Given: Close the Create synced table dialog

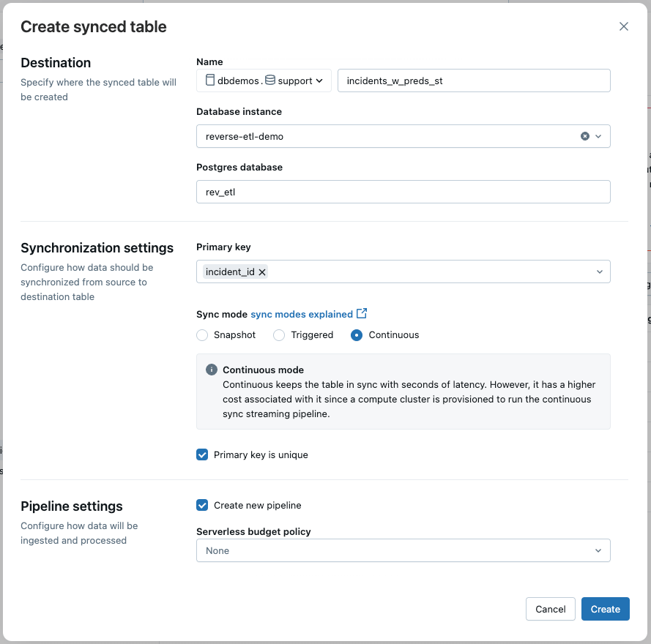Looking at the screenshot, I should tap(624, 26).
